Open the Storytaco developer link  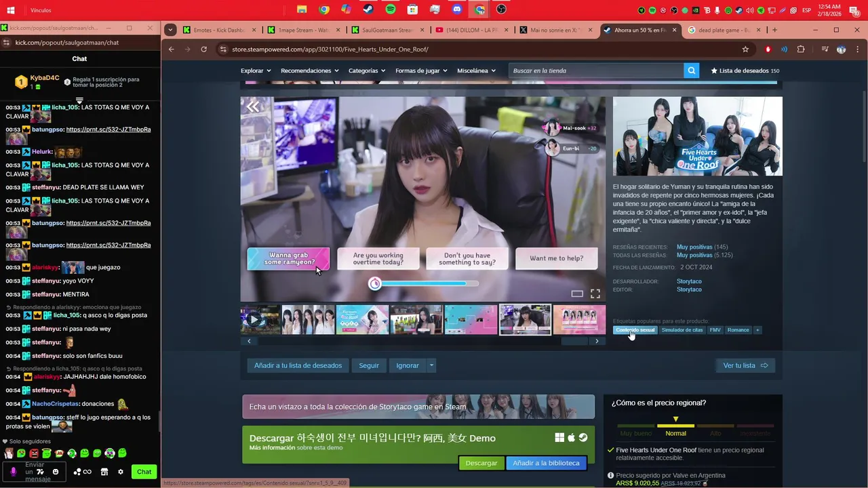coord(689,281)
